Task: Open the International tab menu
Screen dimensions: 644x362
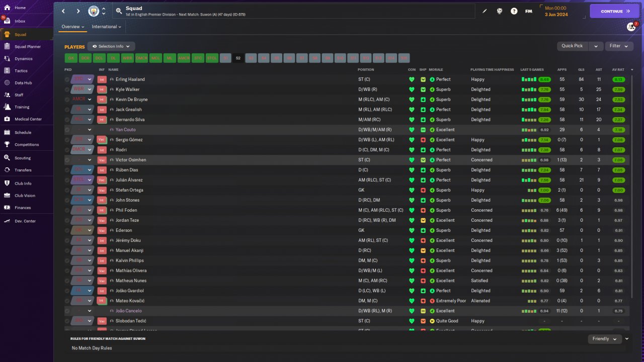Action: point(107,27)
